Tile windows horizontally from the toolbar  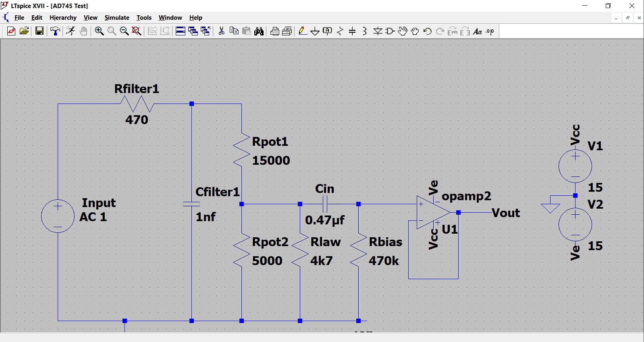181,31
